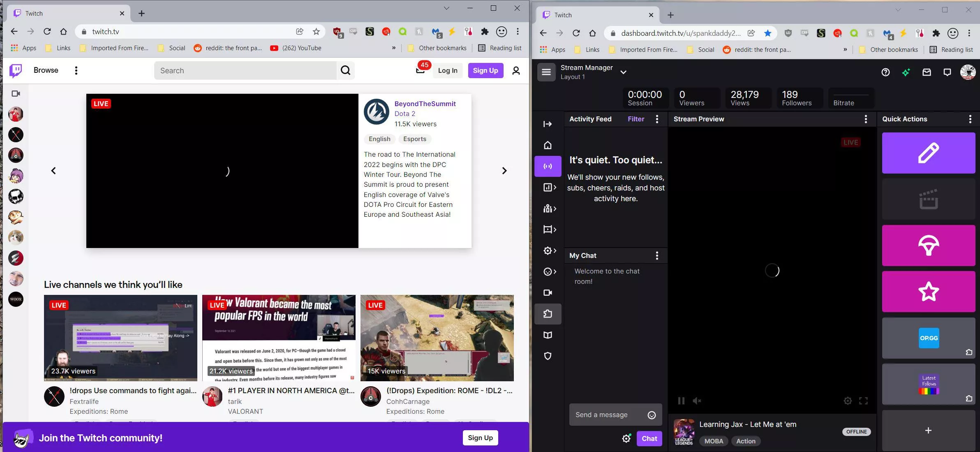Click the Log In button
980x452 pixels.
coord(447,70)
